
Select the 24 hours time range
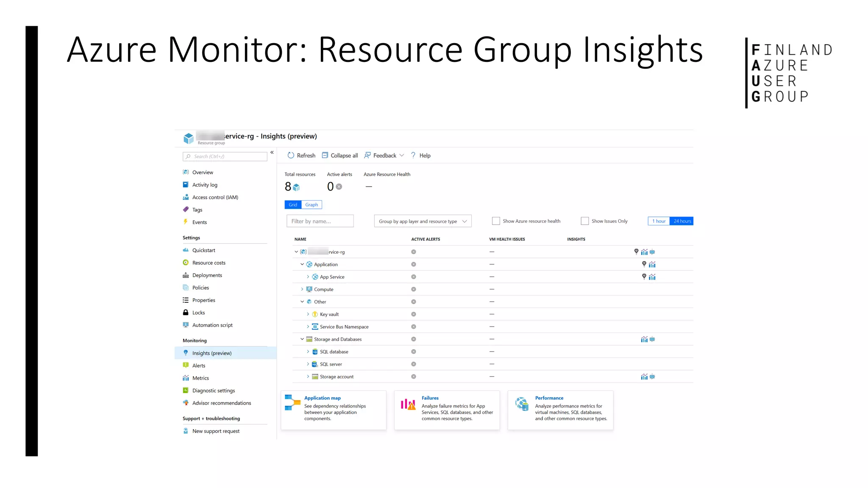pos(682,221)
